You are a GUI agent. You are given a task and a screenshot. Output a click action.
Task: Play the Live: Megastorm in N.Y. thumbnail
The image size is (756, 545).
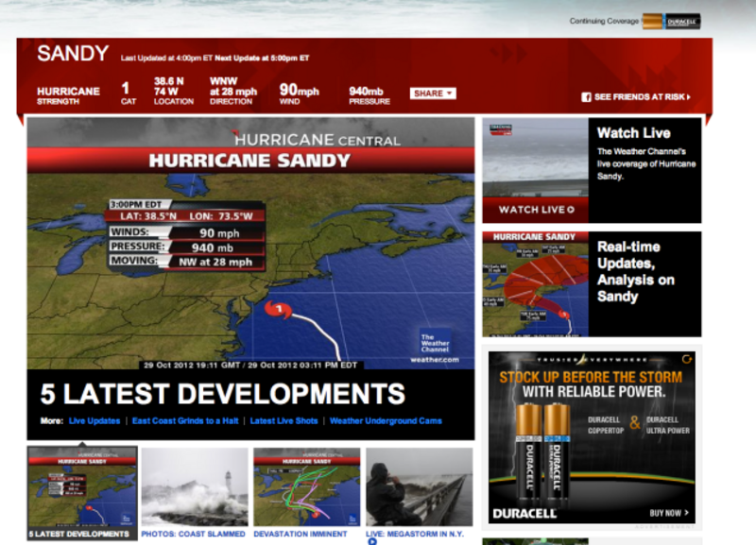tap(419, 486)
